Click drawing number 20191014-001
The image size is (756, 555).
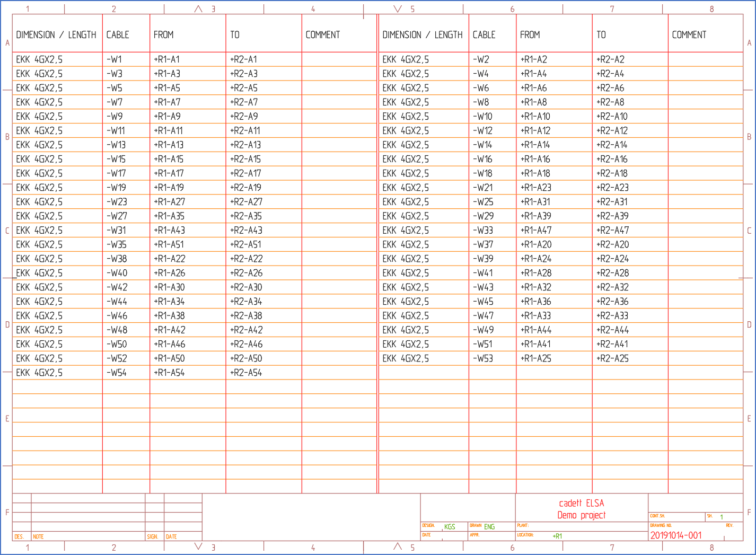click(x=676, y=536)
